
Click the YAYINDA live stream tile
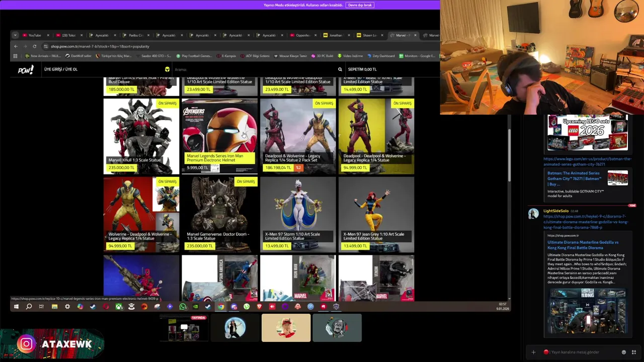coord(184,328)
